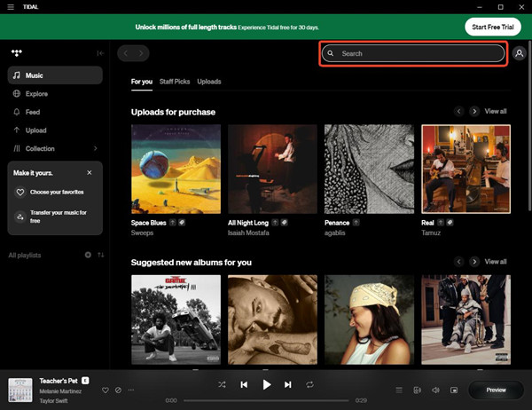532x410 pixels.
Task: Open the Explore section
Action: (55, 94)
